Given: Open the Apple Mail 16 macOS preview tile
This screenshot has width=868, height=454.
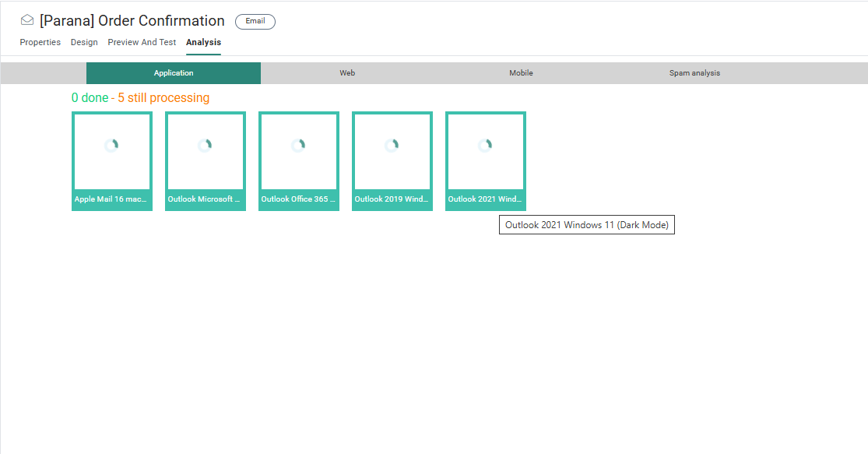Looking at the screenshot, I should tap(112, 160).
